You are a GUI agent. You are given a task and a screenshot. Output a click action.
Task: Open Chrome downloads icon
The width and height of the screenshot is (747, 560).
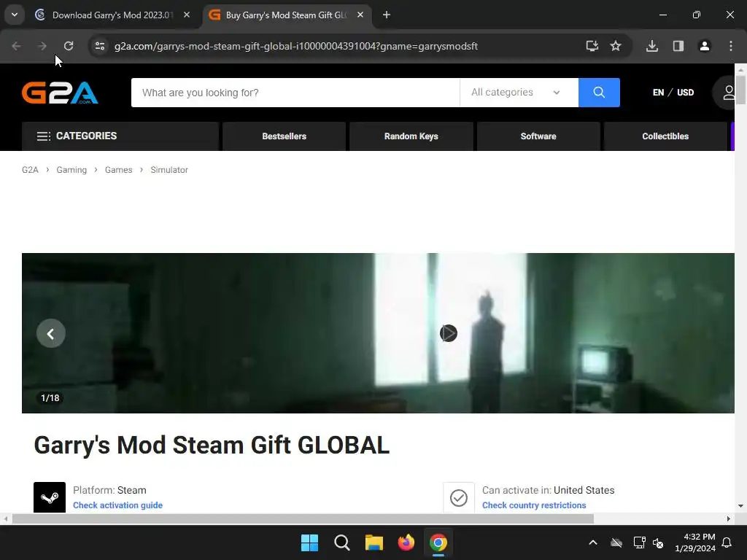[x=651, y=46]
